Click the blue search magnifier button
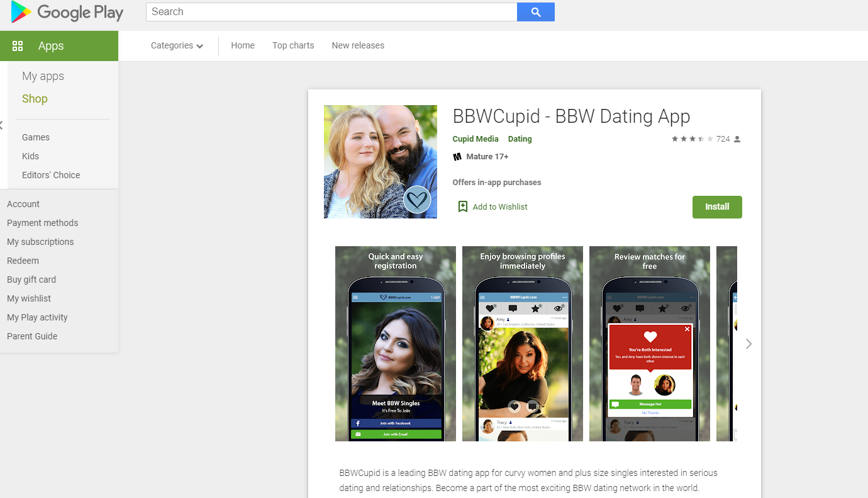This screenshot has width=868, height=498. tap(535, 12)
